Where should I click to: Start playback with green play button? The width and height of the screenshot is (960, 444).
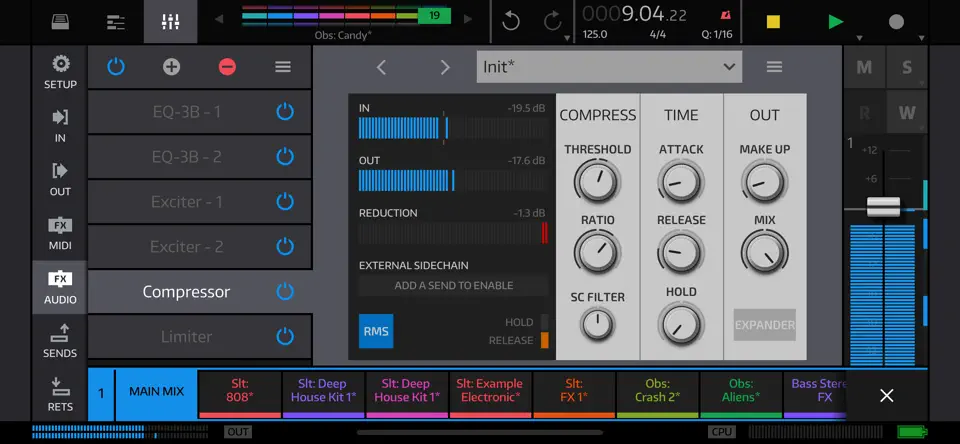point(835,22)
